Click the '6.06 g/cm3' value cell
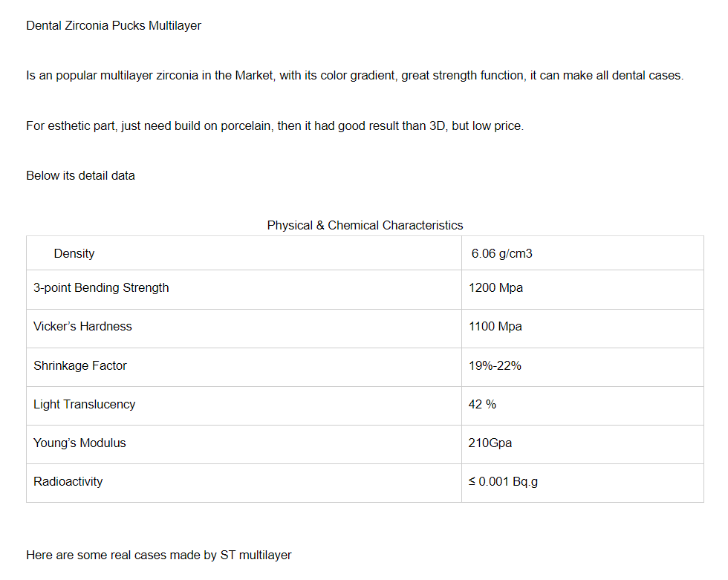Viewport: 728px width, 580px height. pos(501,253)
